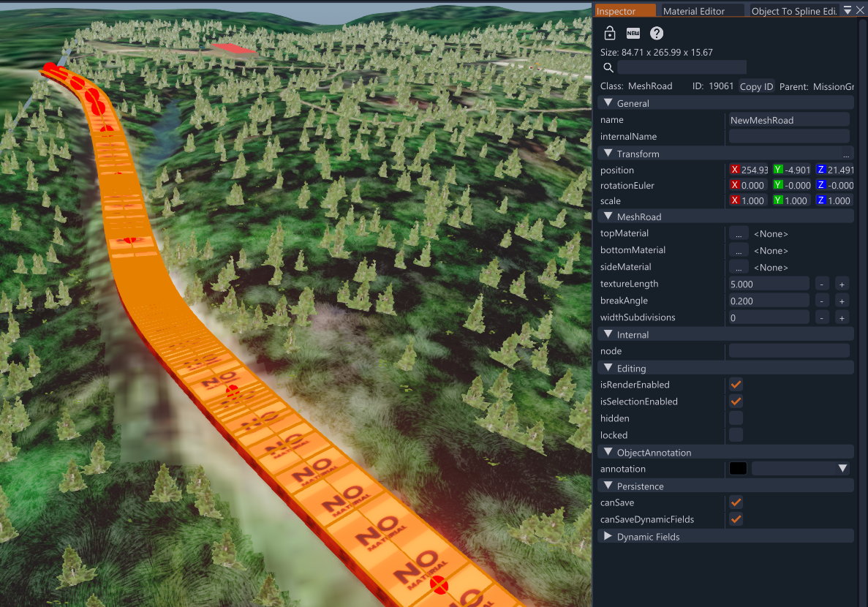Screen dimensions: 868x607
Task: Select the red mesh road node at bottom
Action: (439, 585)
